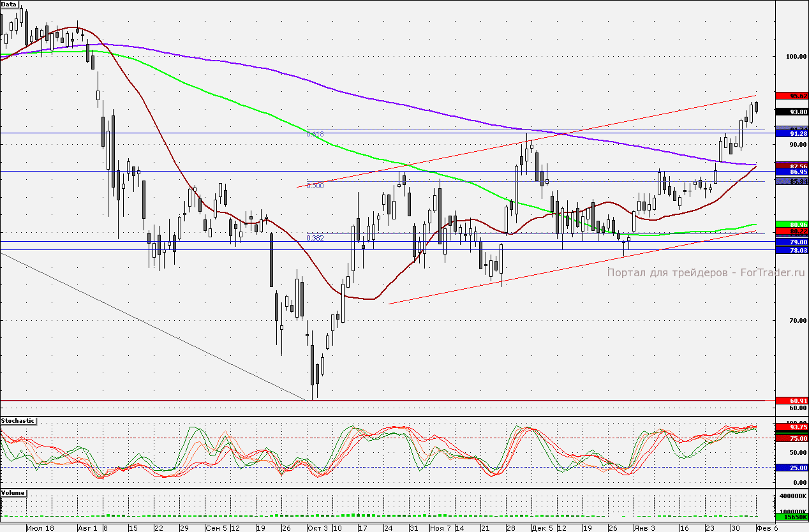Click the blue 78.03 level tag
This screenshot has width=809, height=532.
click(x=791, y=251)
